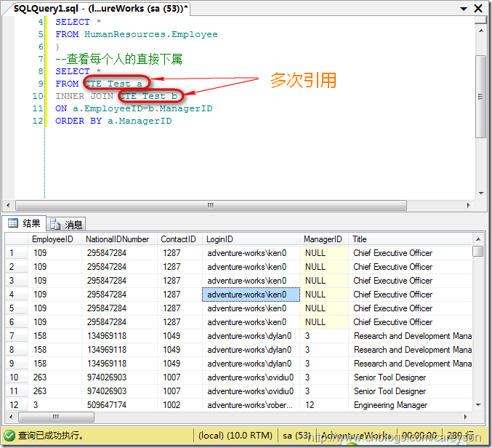Click the editor vertical scrollbar thumb
Viewport: 492px width, 448px height.
tap(480, 97)
